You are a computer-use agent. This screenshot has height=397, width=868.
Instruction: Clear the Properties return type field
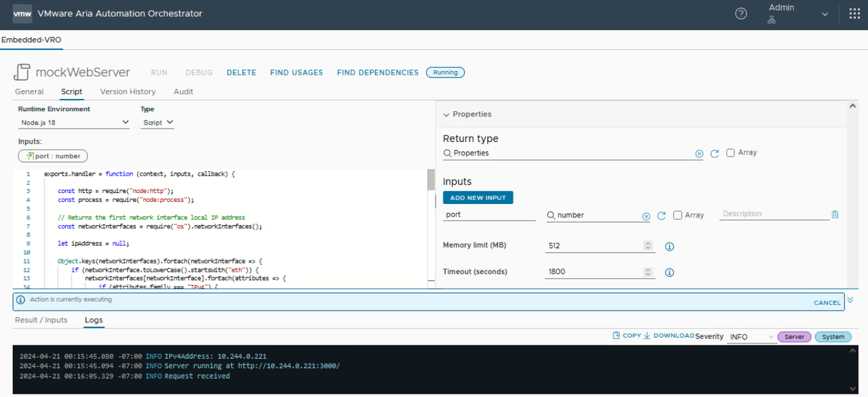click(699, 153)
